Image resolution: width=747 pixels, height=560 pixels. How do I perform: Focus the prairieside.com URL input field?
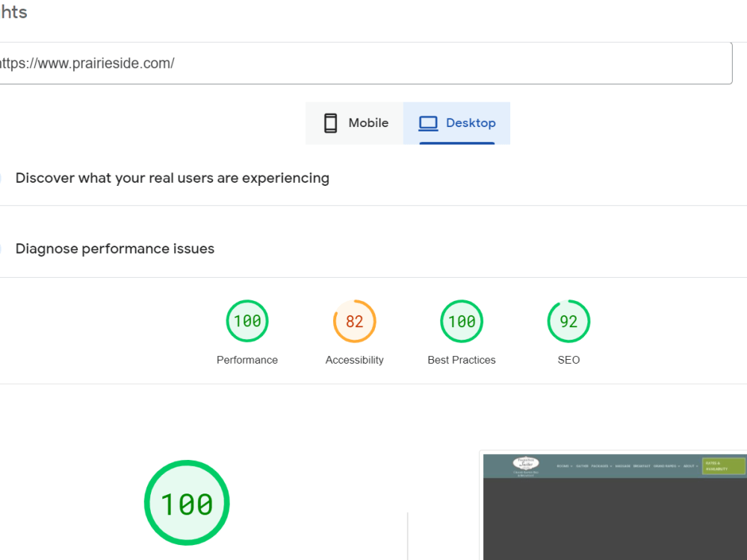pos(365,63)
